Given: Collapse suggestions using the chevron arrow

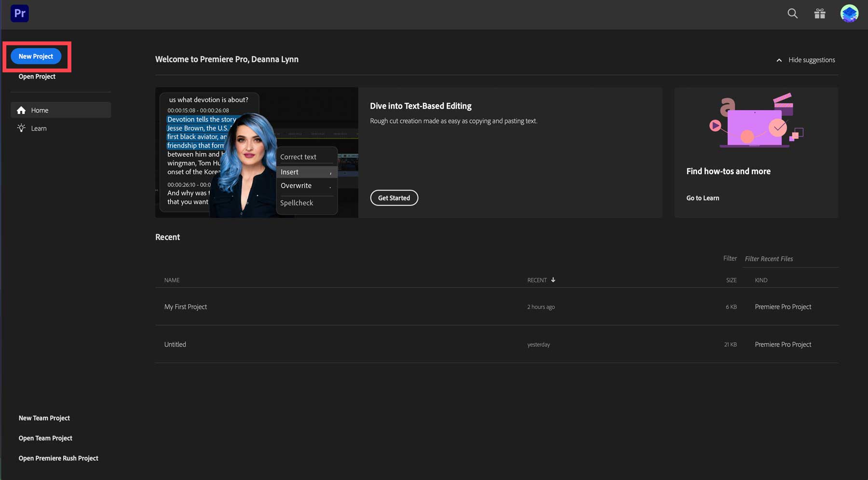Looking at the screenshot, I should [779, 60].
